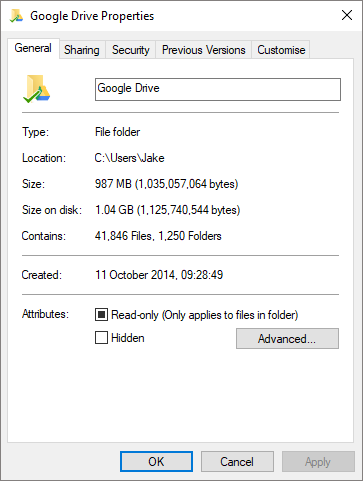Dismiss the dialog with Cancel
Viewport: 363px width, 481px height.
(237, 462)
